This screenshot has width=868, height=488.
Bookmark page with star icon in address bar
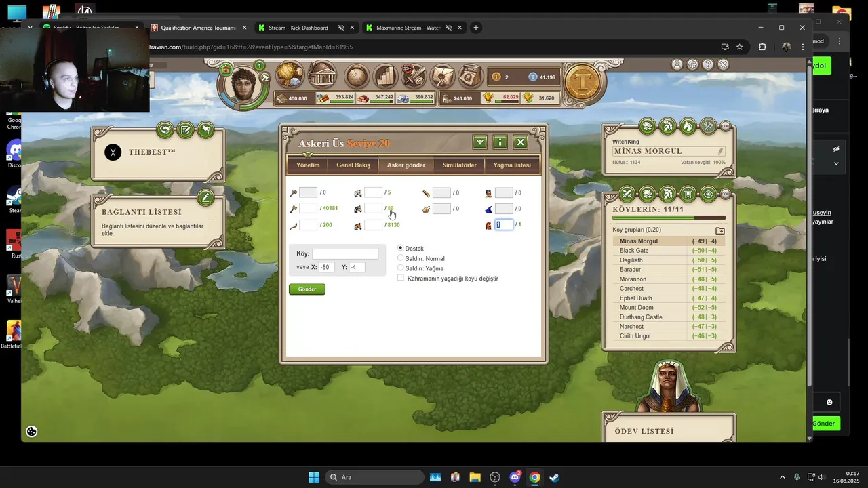click(739, 47)
